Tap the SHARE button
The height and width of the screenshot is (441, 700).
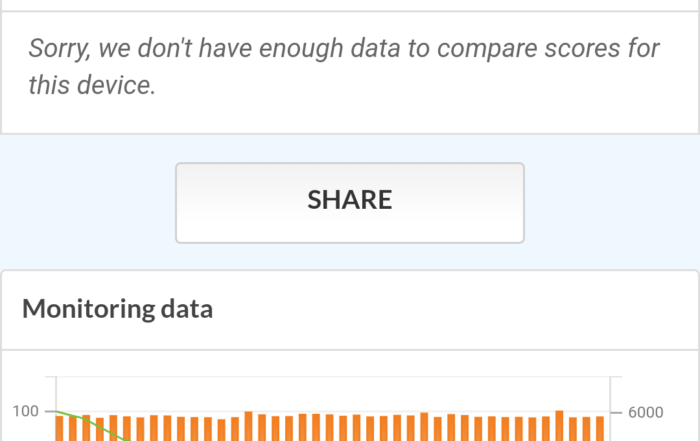[x=350, y=202]
